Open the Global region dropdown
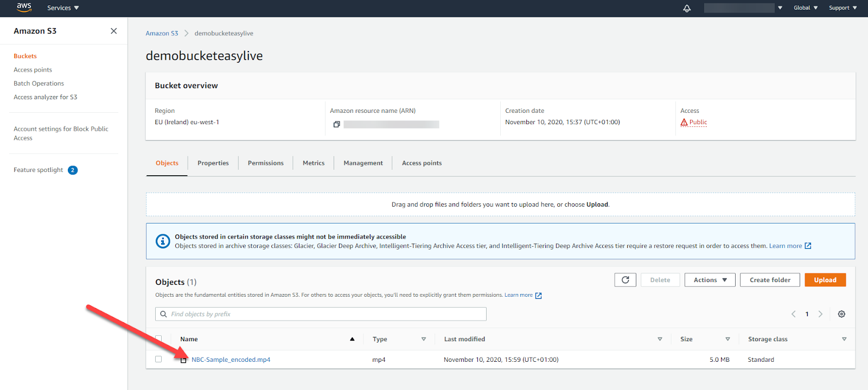 [806, 8]
